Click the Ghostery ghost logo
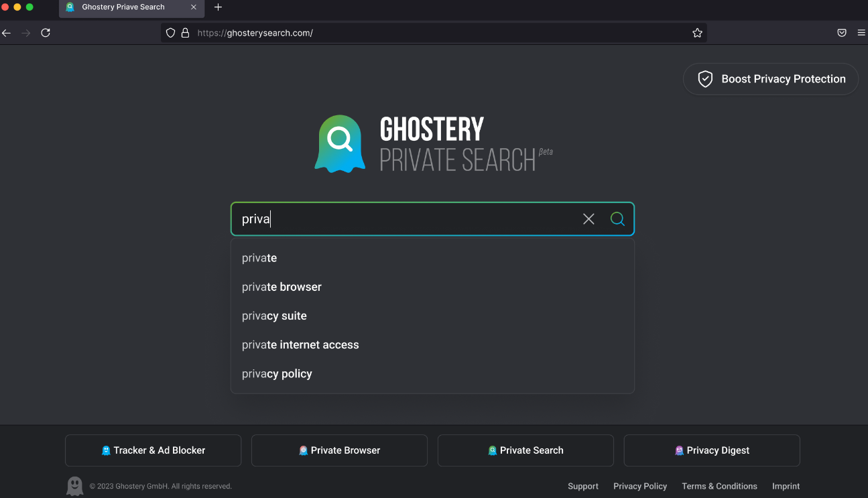 [340, 143]
